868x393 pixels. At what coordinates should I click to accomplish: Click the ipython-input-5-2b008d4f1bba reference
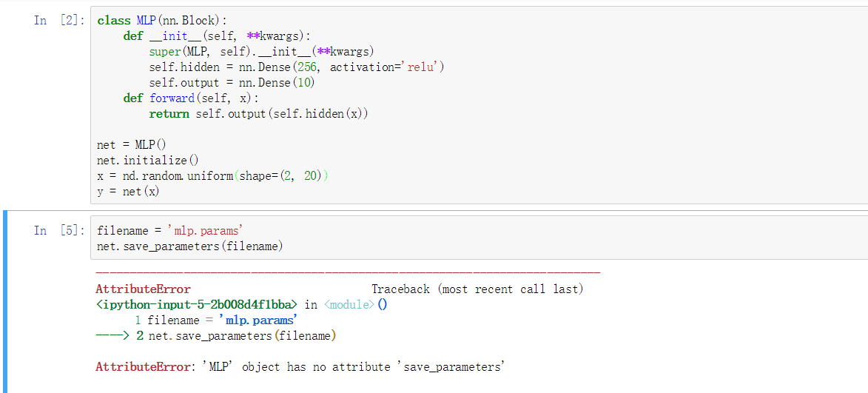pyautogui.click(x=198, y=304)
